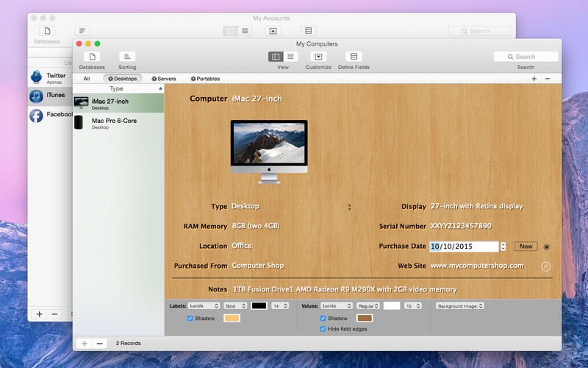This screenshot has height=368, width=588.
Task: Open Define Fields in toolbar
Action: (354, 57)
